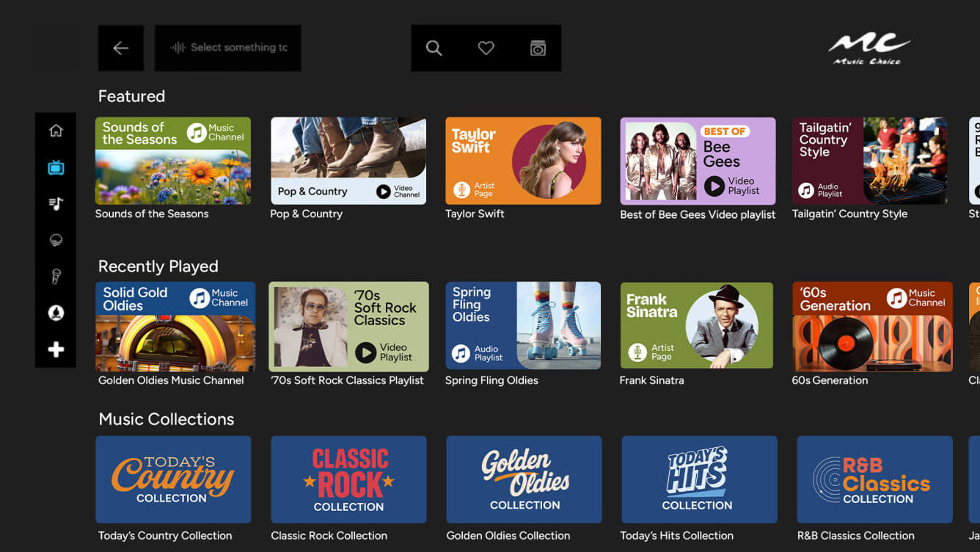Click the Music Choice logo
The image size is (980, 552).
click(869, 49)
